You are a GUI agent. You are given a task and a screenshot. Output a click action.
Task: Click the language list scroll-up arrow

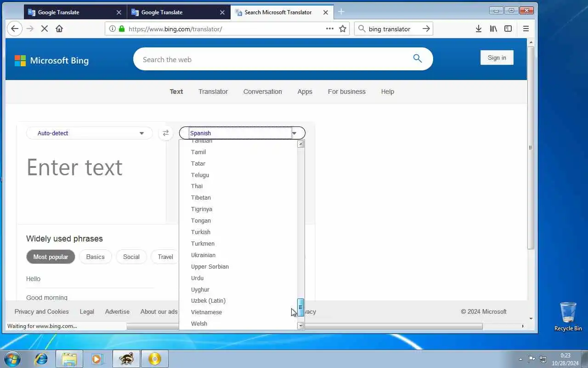[x=301, y=144]
